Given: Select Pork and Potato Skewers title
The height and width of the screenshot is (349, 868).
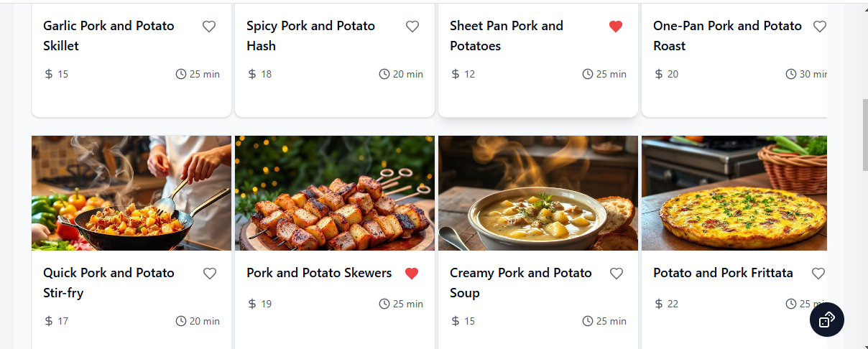Looking at the screenshot, I should [x=319, y=273].
